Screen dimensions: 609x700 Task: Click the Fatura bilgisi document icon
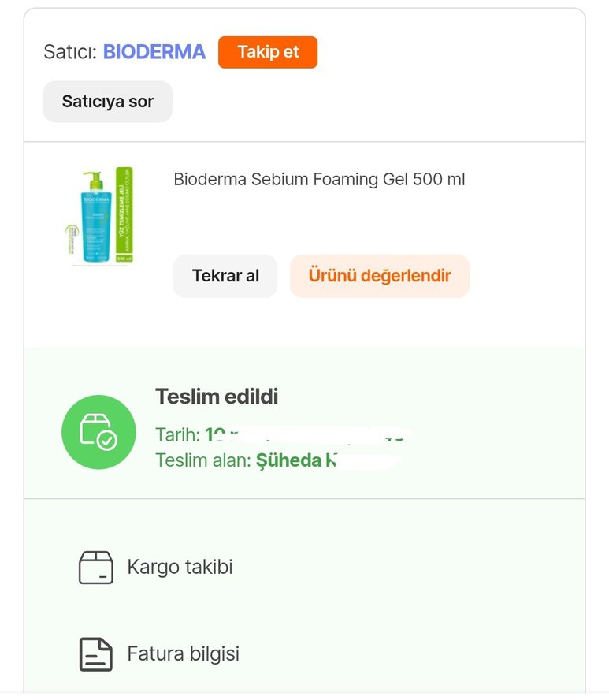click(x=96, y=653)
